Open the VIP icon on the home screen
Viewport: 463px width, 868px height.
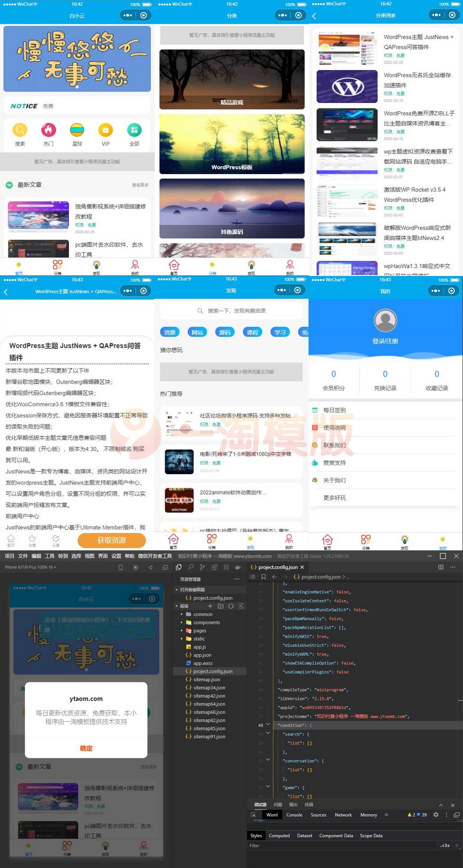coord(105,130)
